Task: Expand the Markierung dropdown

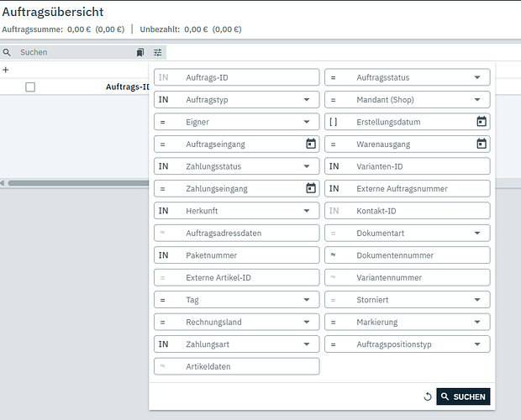Action: click(477, 322)
